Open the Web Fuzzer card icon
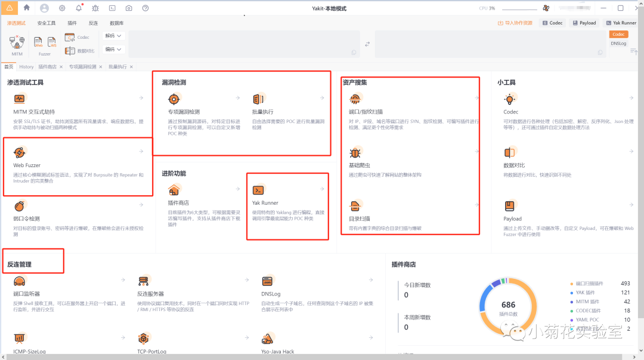Image resolution: width=644 pixels, height=360 pixels. coord(19,152)
